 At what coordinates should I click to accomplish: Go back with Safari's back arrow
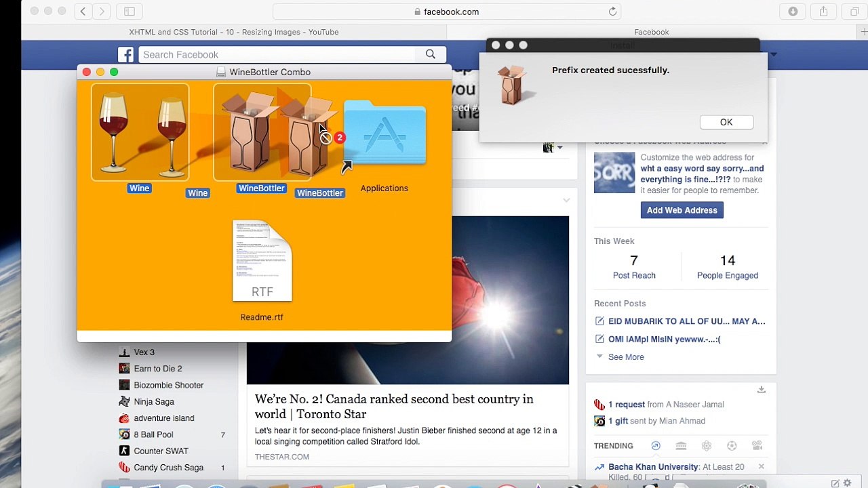point(83,11)
